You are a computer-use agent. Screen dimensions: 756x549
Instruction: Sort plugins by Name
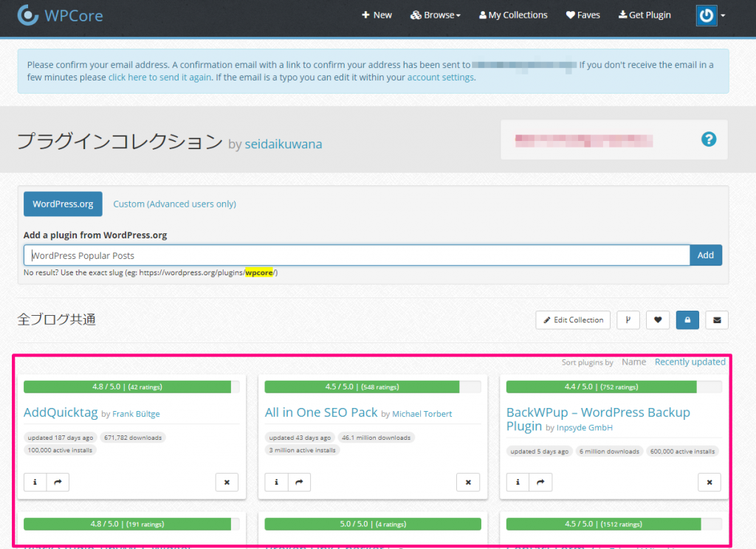point(633,362)
